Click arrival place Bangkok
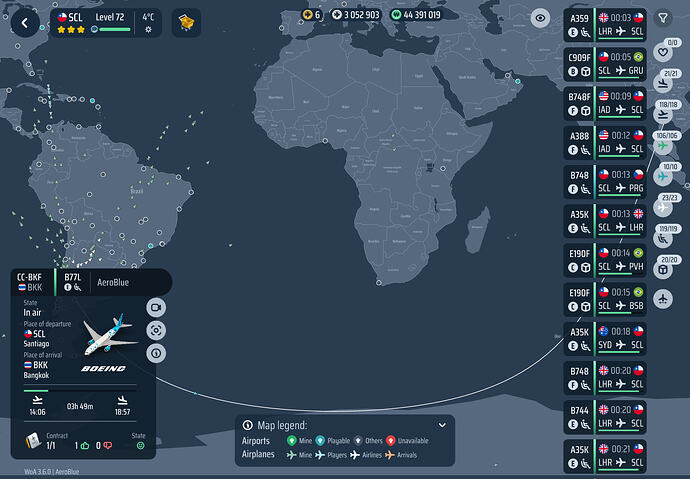Screen dimensions: 690x479 tap(36, 375)
